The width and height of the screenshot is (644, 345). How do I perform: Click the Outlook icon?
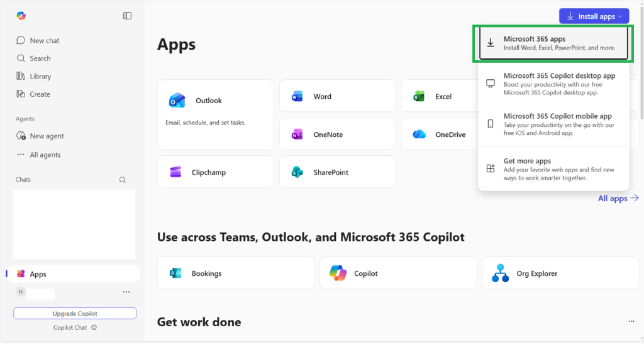pyautogui.click(x=177, y=100)
